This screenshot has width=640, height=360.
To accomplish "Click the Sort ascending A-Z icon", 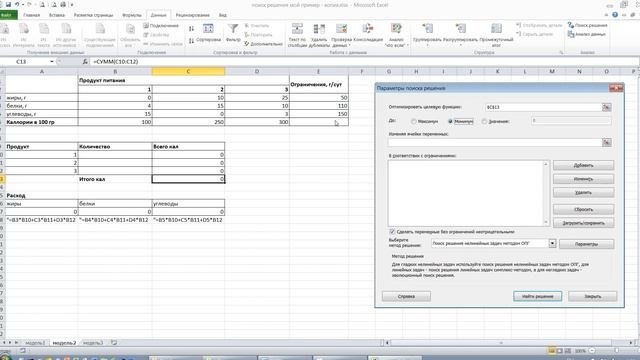I will pyautogui.click(x=191, y=29).
